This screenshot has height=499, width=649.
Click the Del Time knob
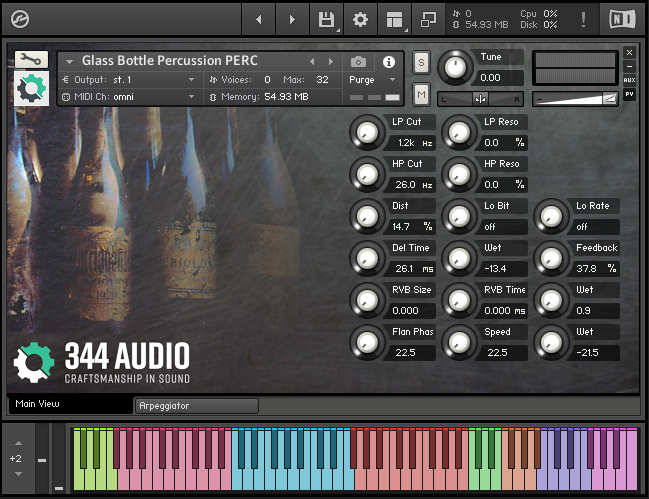pos(367,259)
